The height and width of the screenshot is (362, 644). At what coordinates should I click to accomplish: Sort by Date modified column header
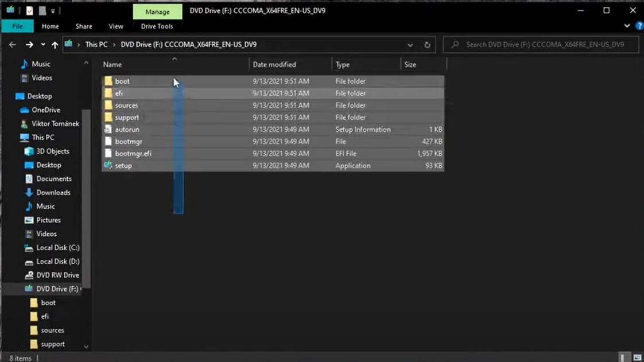[x=274, y=64]
